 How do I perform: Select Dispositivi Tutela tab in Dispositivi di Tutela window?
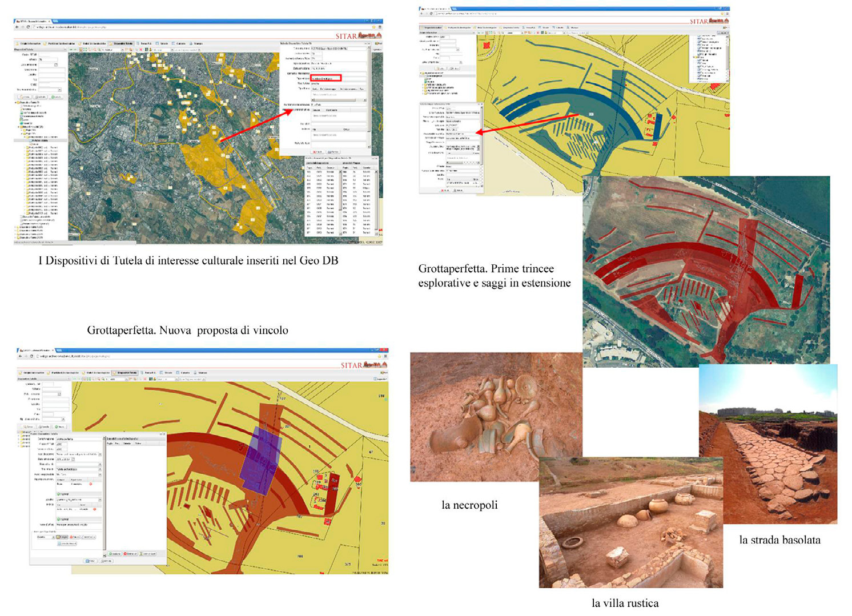click(x=121, y=43)
